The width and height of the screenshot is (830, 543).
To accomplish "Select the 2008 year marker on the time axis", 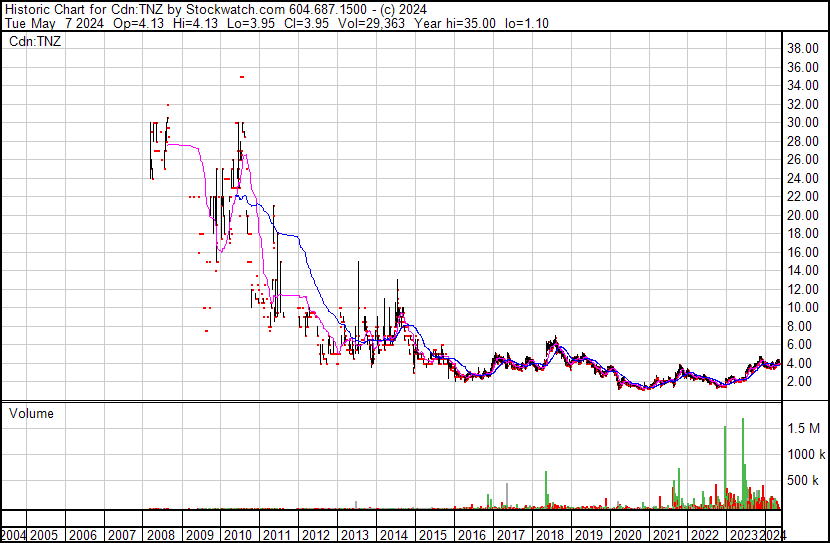I will (x=160, y=534).
